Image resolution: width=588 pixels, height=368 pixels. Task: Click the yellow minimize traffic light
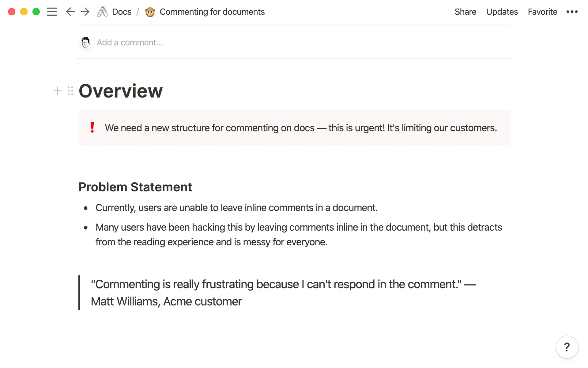[x=24, y=12]
